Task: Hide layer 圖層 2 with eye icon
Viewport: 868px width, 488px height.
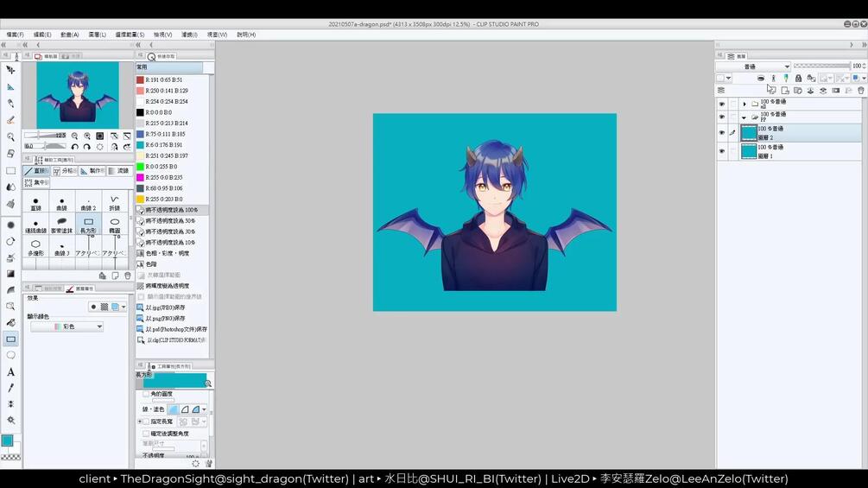Action: pos(721,133)
